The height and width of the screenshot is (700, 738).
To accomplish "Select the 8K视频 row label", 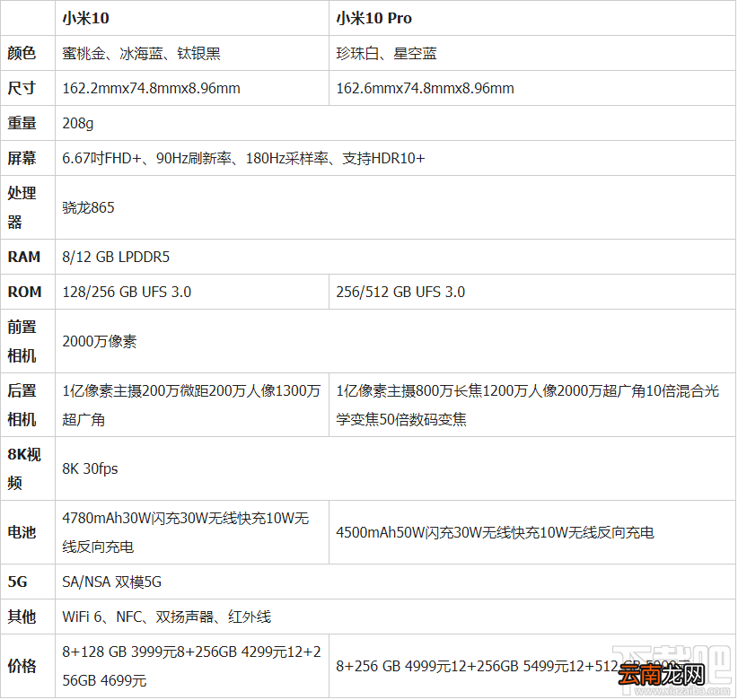I will 24,468.
